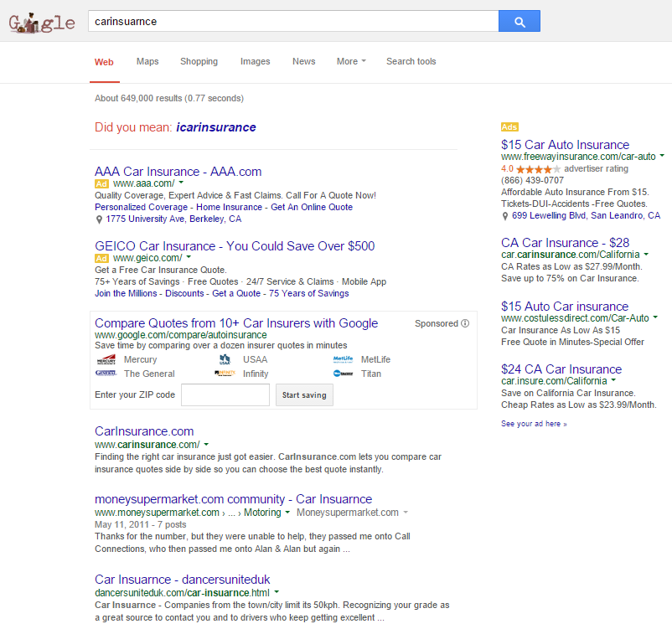
Task: Open the GEICO Car Insurance ad title
Action: (x=235, y=246)
